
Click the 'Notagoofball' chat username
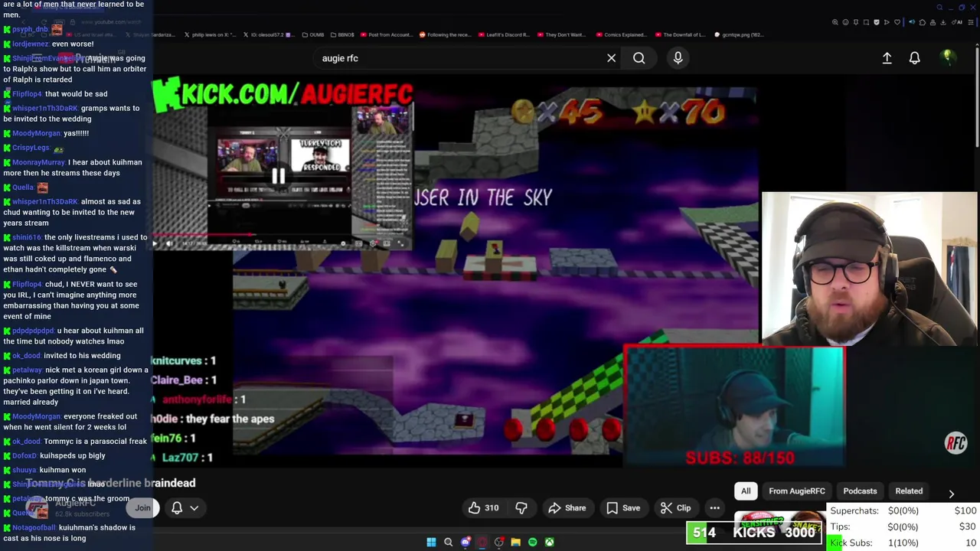(x=34, y=527)
